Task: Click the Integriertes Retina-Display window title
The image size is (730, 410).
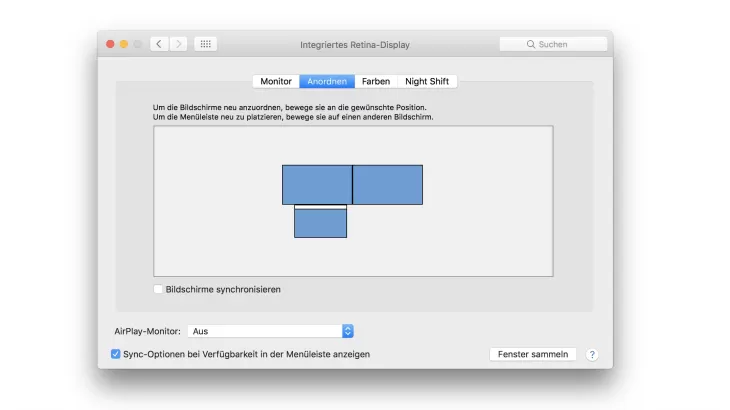Action: 355,44
